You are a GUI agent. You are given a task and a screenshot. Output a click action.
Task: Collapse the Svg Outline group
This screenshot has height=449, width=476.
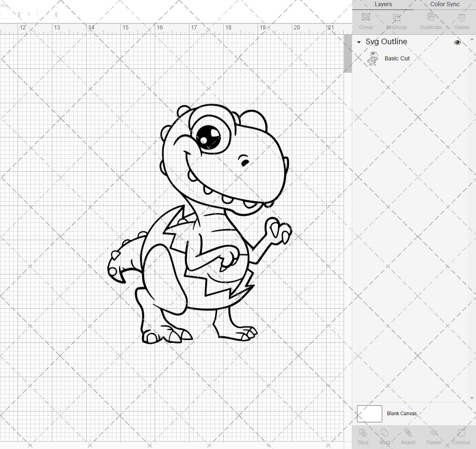click(358, 42)
